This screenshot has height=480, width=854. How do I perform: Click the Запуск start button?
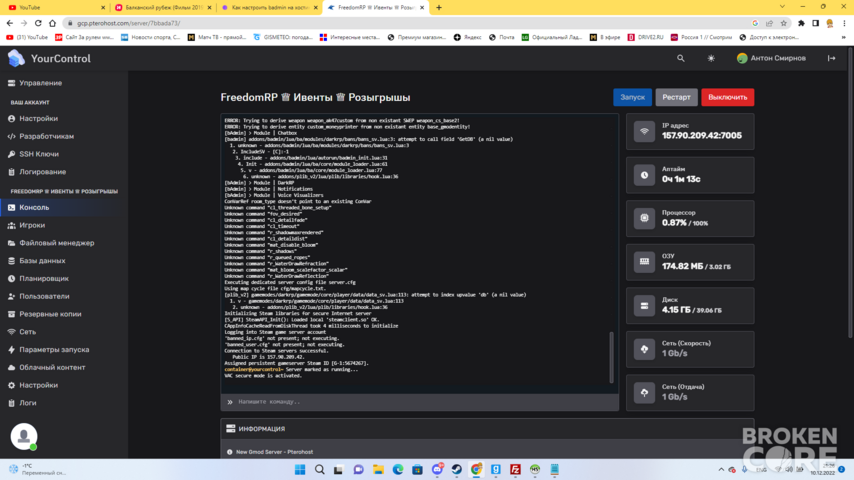(x=632, y=97)
